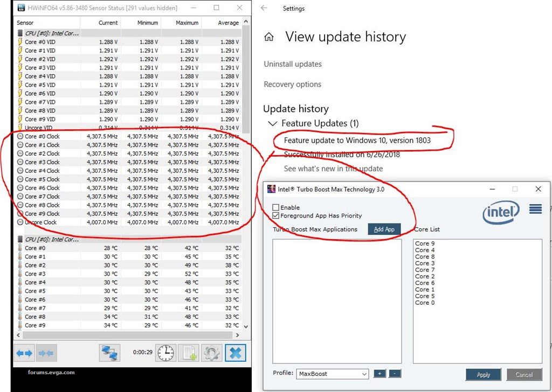Click the Intel logo in Turbo Boost window
Screen dimensions: 552x392
point(501,212)
